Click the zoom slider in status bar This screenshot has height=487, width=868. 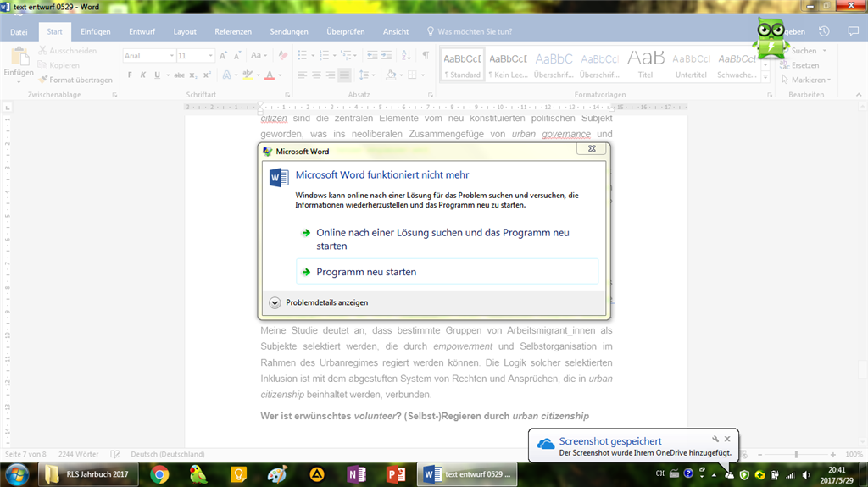pos(796,454)
